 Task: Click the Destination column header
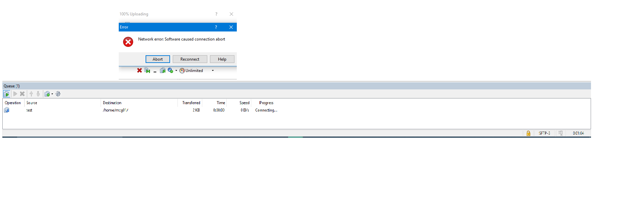click(x=112, y=103)
